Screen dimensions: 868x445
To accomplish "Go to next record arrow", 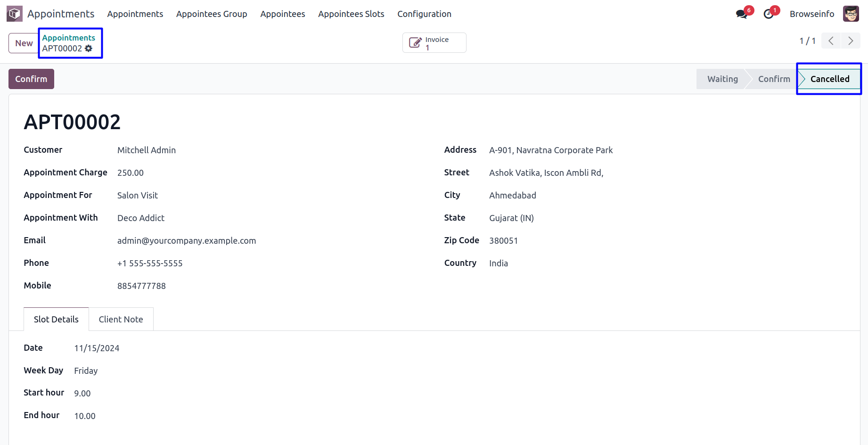I will click(x=851, y=41).
